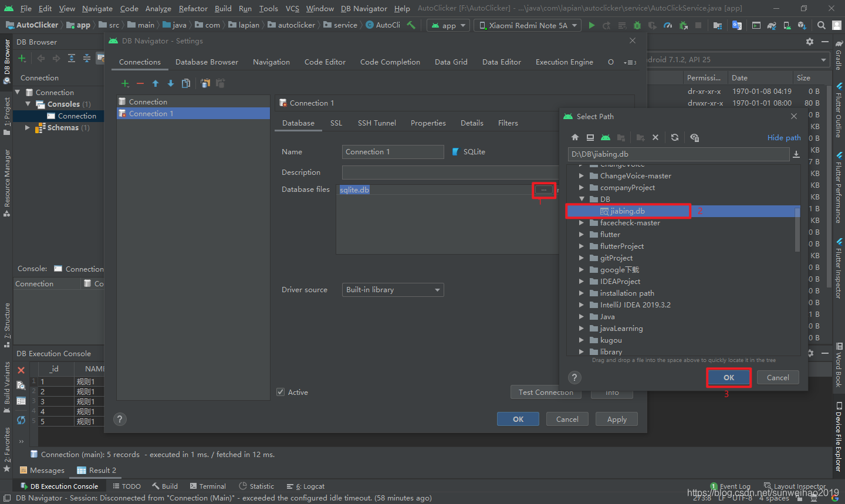Click the browse button for database files

click(544, 190)
